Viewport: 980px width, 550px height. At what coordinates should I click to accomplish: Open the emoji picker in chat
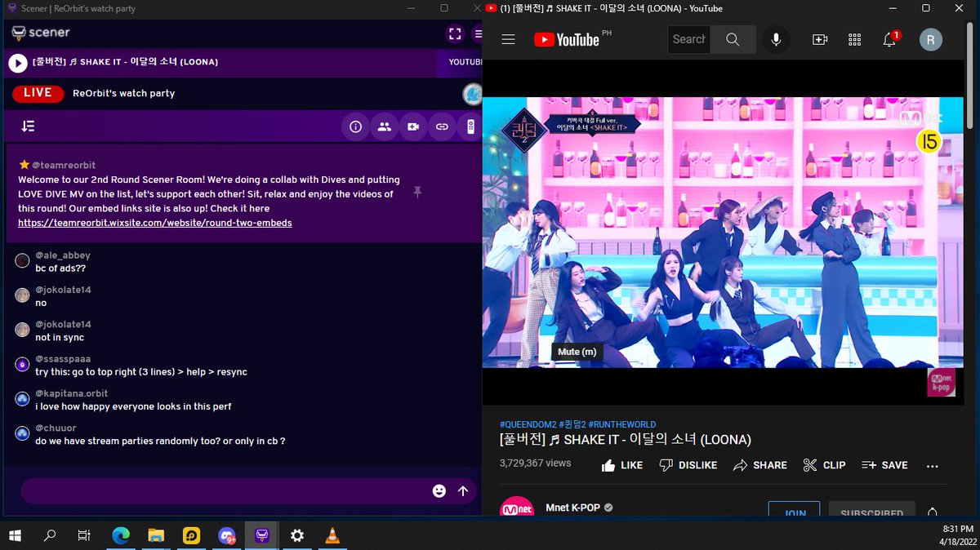(x=439, y=490)
